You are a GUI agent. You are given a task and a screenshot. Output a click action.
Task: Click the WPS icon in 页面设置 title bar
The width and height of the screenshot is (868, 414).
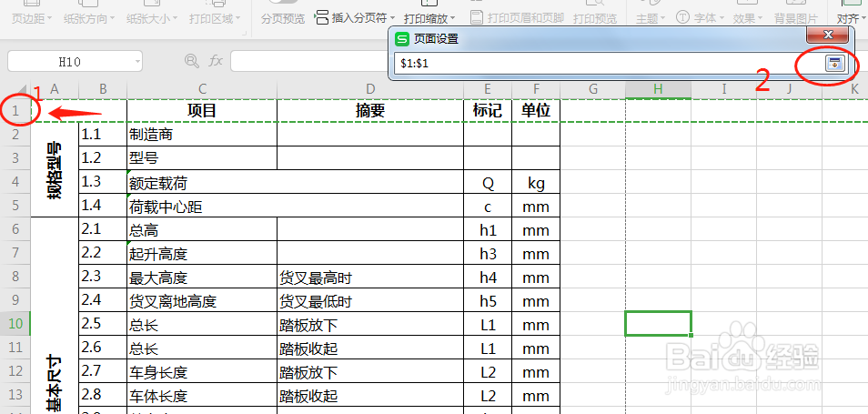402,39
